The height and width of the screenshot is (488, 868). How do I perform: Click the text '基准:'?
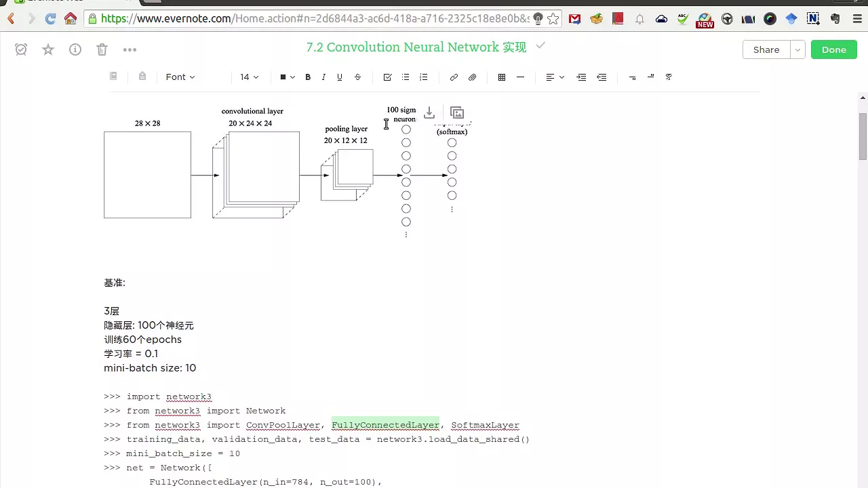pyautogui.click(x=115, y=283)
